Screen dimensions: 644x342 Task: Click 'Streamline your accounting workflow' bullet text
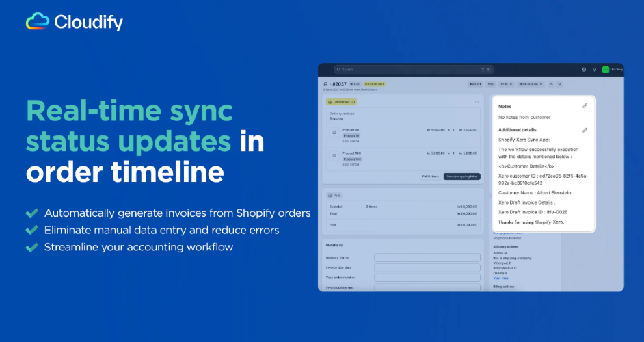click(x=139, y=247)
